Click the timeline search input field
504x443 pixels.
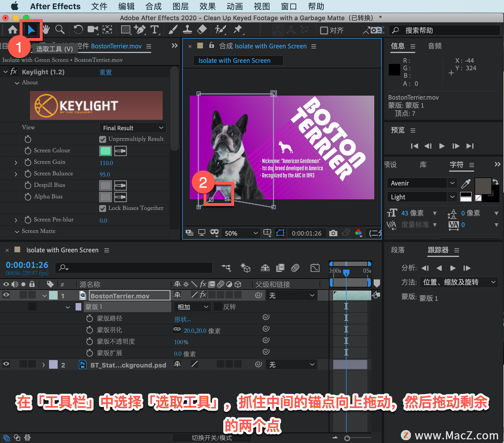tap(134, 268)
